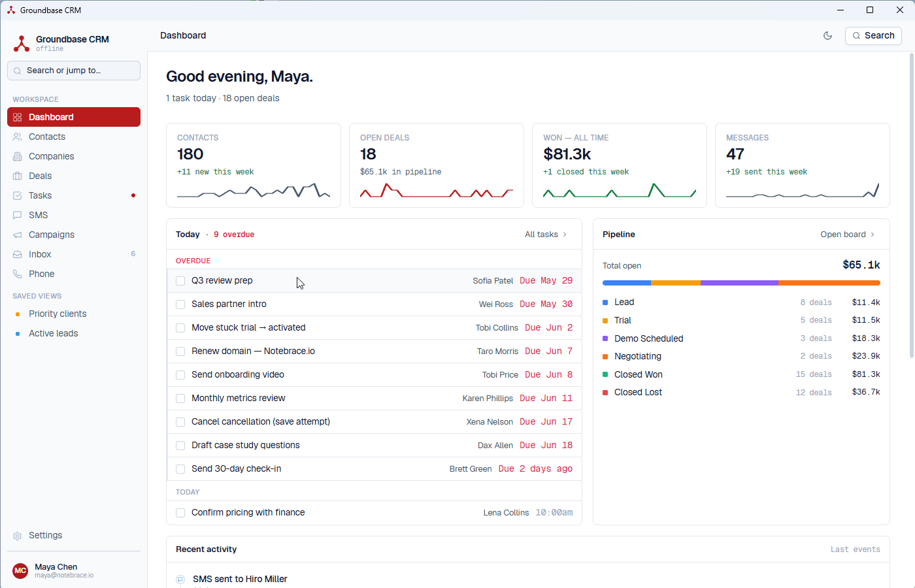Viewport: 915px width, 588px height.
Task: Open Maya Chen profile menu
Action: click(x=74, y=570)
